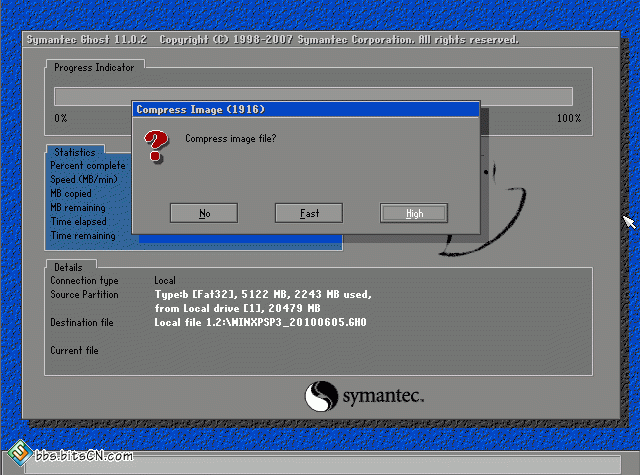This screenshot has width=640, height=475.
Task: Click the Statistics panel label
Action: click(75, 152)
